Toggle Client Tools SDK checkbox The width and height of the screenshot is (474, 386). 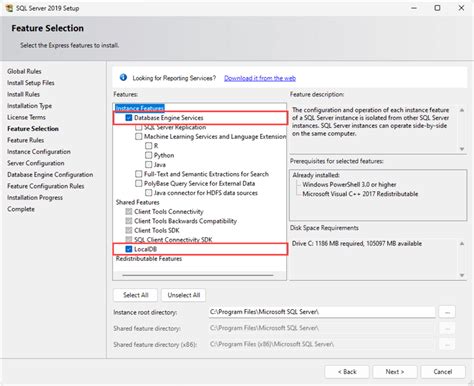tap(129, 230)
